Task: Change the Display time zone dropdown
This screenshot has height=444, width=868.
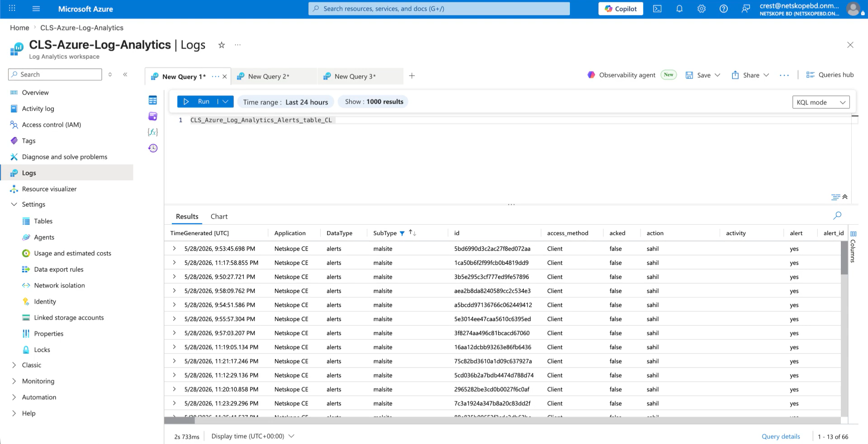Action: tap(253, 436)
